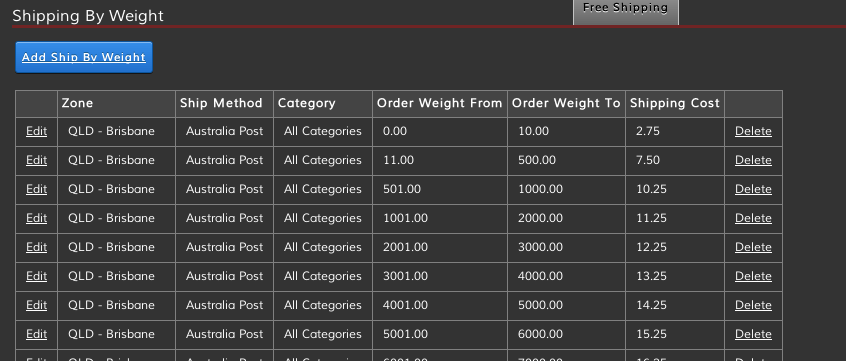Edit the 2001.00 to 3000.00 weight row
Viewport: 846px width, 361px height.
[x=36, y=248]
